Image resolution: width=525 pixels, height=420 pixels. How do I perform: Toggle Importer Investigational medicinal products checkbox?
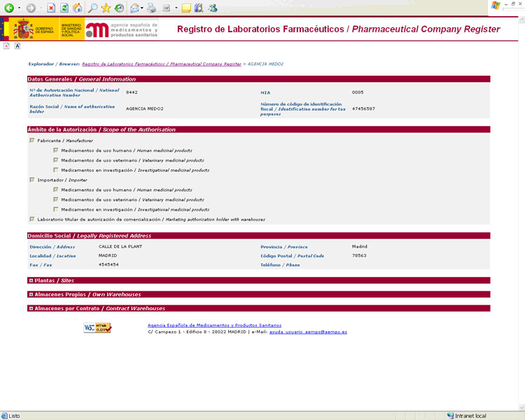56,209
